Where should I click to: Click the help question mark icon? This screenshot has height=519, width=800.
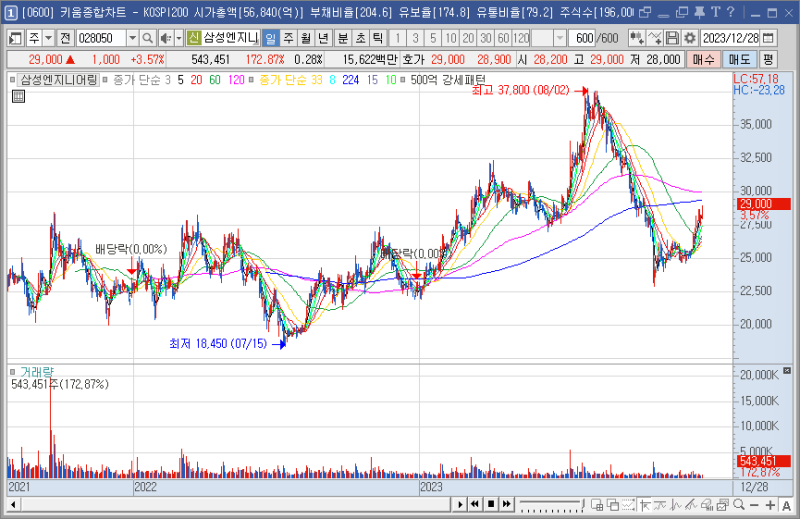click(731, 12)
